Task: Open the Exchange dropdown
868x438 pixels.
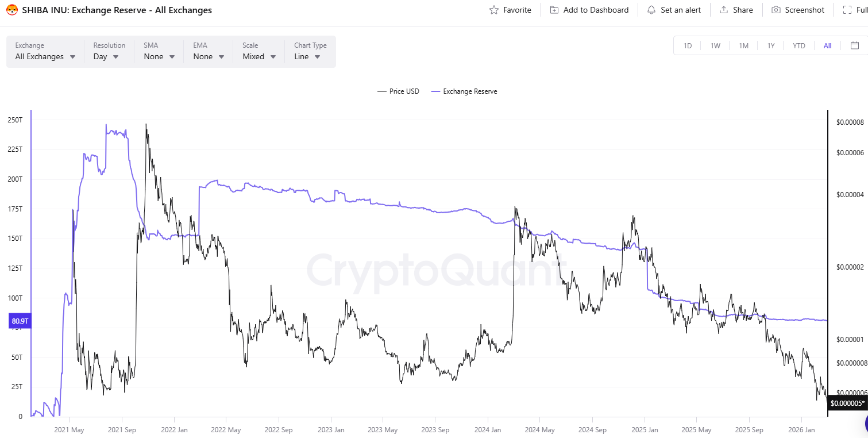Action: click(x=45, y=56)
